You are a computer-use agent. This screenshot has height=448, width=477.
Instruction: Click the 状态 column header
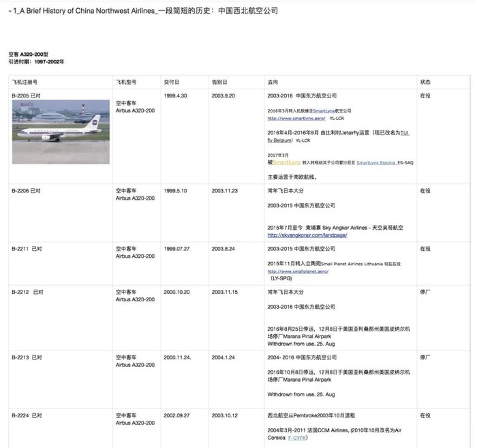(x=425, y=82)
